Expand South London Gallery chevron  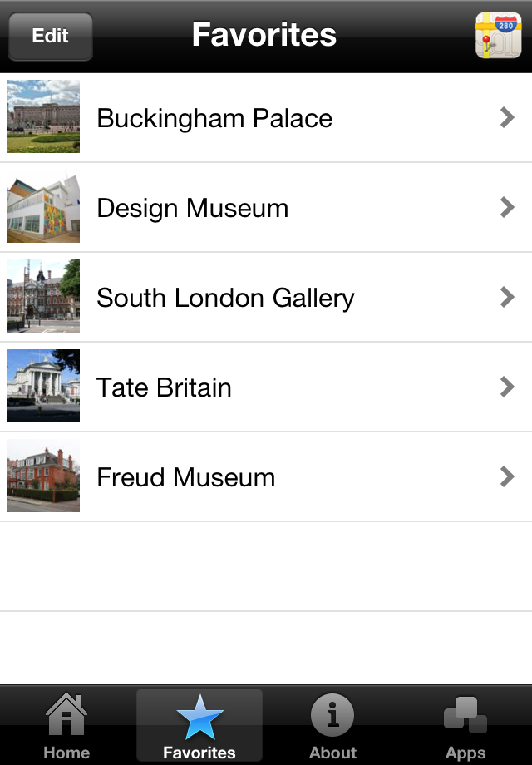[x=507, y=297]
